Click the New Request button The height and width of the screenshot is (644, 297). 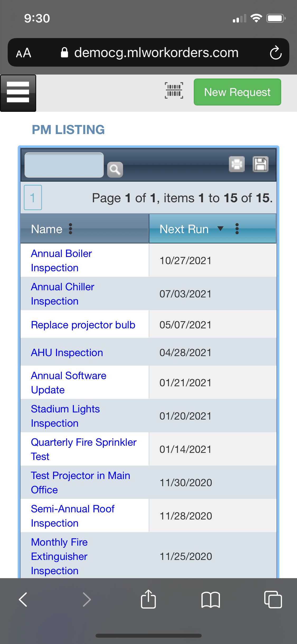(237, 92)
